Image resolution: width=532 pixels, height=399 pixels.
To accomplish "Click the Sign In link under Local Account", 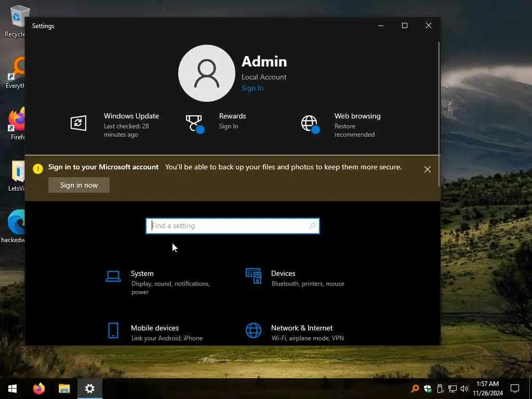I will (252, 88).
